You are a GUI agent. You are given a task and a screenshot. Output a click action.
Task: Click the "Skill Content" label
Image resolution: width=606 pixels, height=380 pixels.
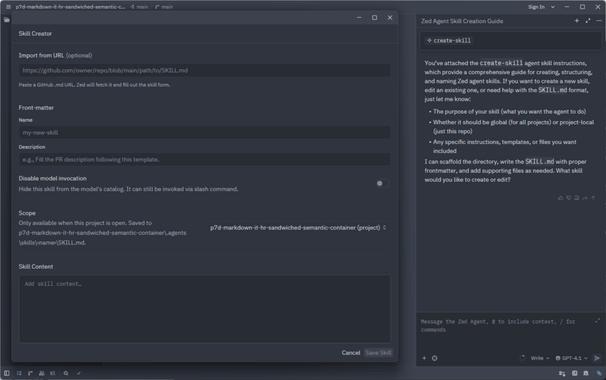coord(36,266)
